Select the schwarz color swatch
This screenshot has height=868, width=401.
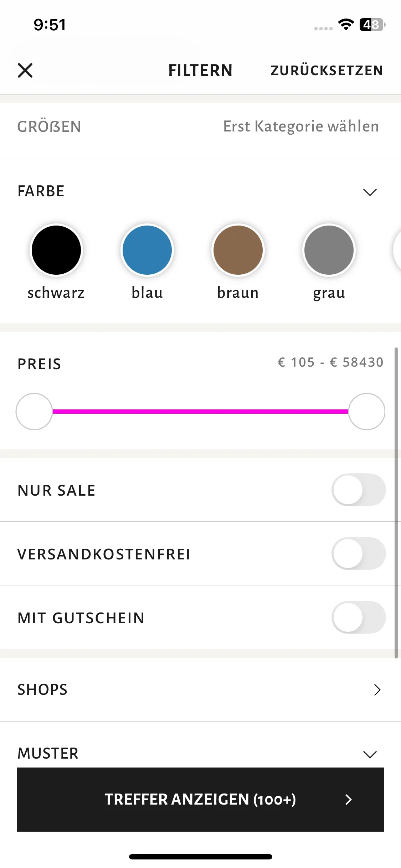[x=56, y=250]
